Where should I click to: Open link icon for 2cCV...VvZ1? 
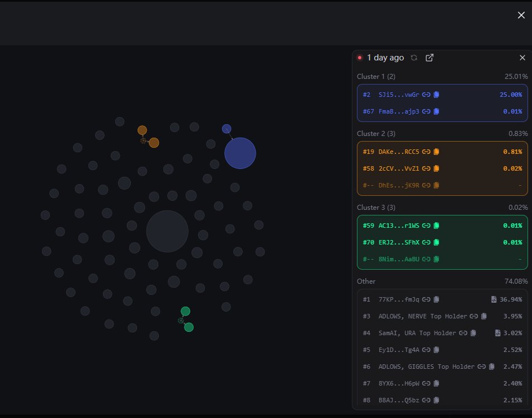tap(426, 168)
